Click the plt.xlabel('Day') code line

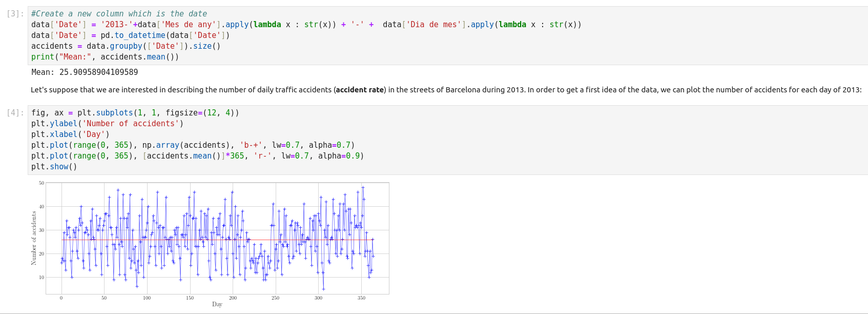click(x=70, y=134)
